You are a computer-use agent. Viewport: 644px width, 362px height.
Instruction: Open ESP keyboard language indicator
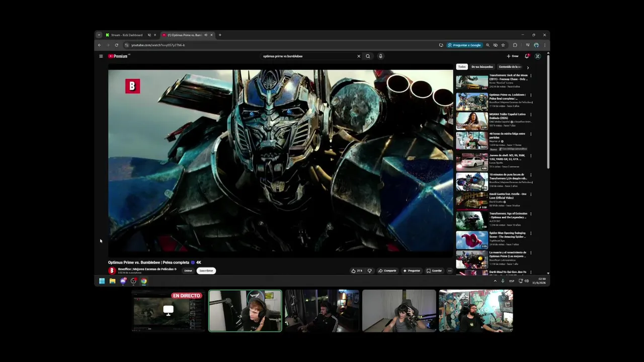pyautogui.click(x=512, y=281)
